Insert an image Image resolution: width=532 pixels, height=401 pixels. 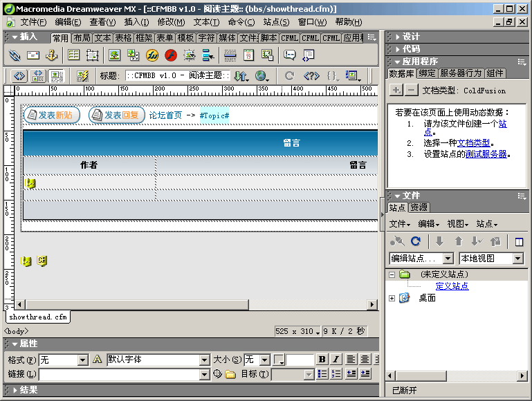coord(114,55)
